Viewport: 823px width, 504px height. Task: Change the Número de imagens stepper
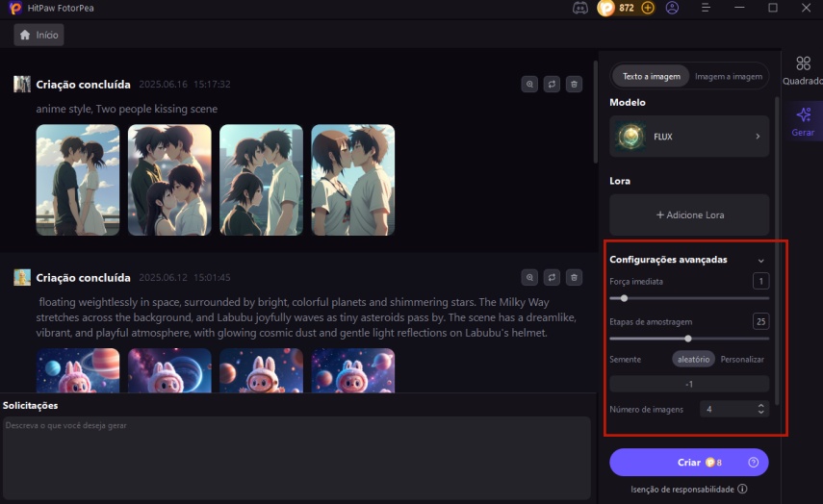(x=761, y=409)
